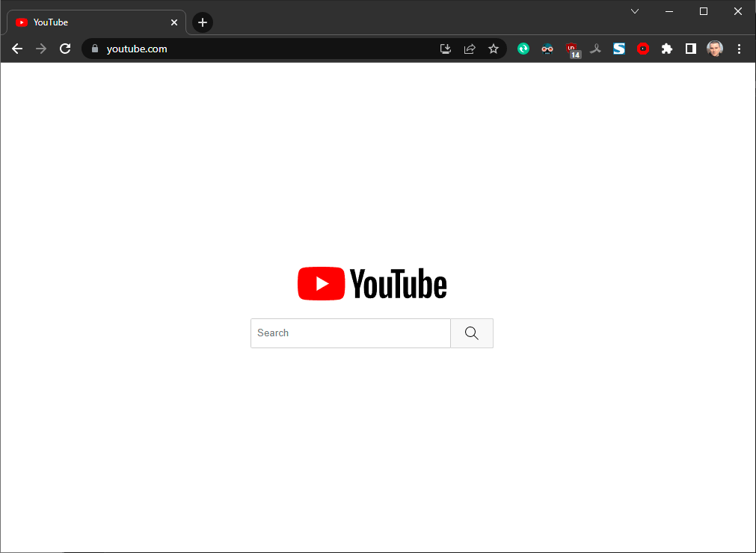The height and width of the screenshot is (553, 756).
Task: Click the tab list chevron in the title bar
Action: 635,11
